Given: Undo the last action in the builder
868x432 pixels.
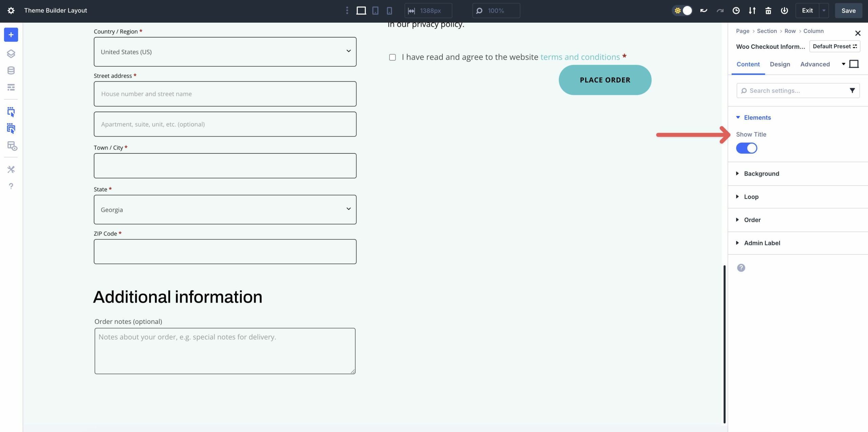Looking at the screenshot, I should 704,11.
